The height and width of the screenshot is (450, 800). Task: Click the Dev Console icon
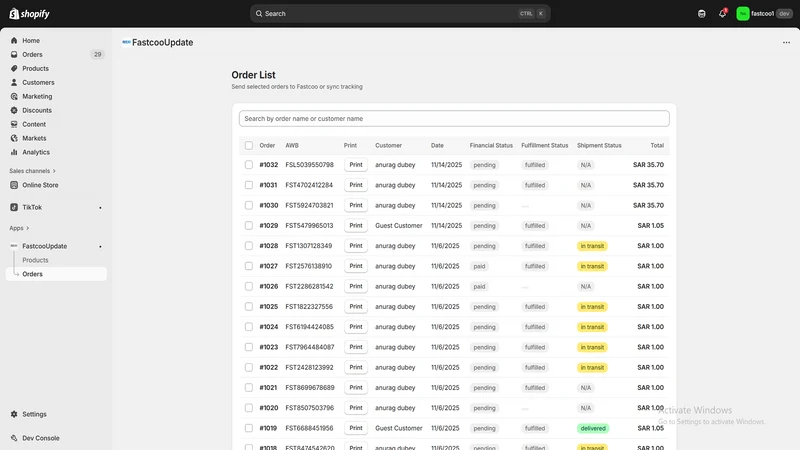pos(14,438)
